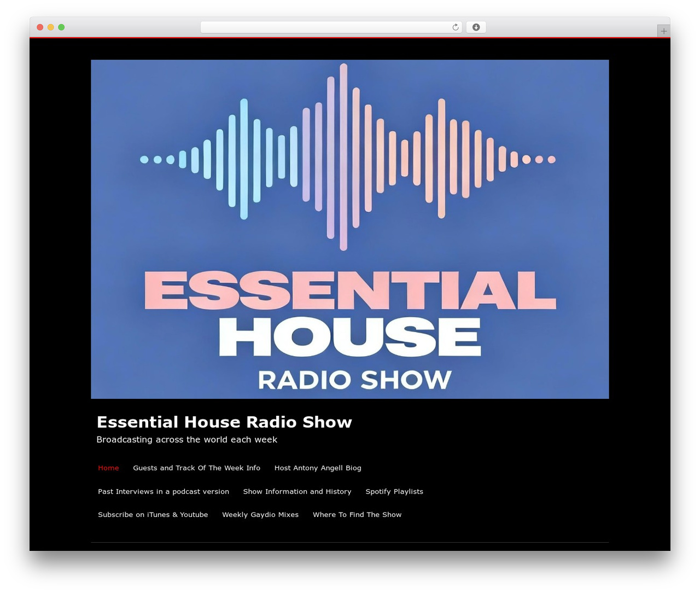700x593 pixels.
Task: Click the browser reload icon
Action: [x=455, y=27]
